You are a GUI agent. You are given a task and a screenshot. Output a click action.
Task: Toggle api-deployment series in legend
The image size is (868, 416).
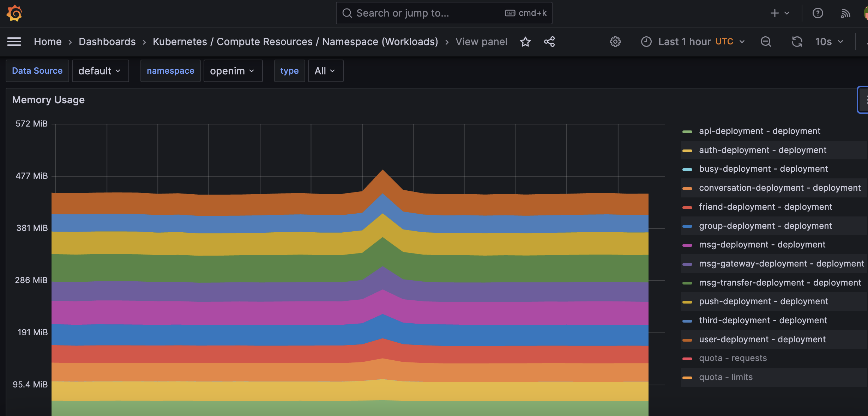[x=759, y=131]
